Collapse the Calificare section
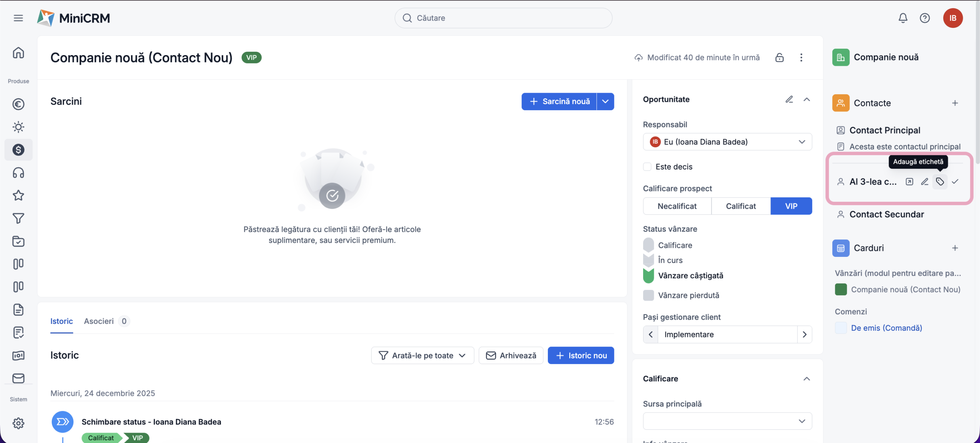980x443 pixels. [807, 379]
